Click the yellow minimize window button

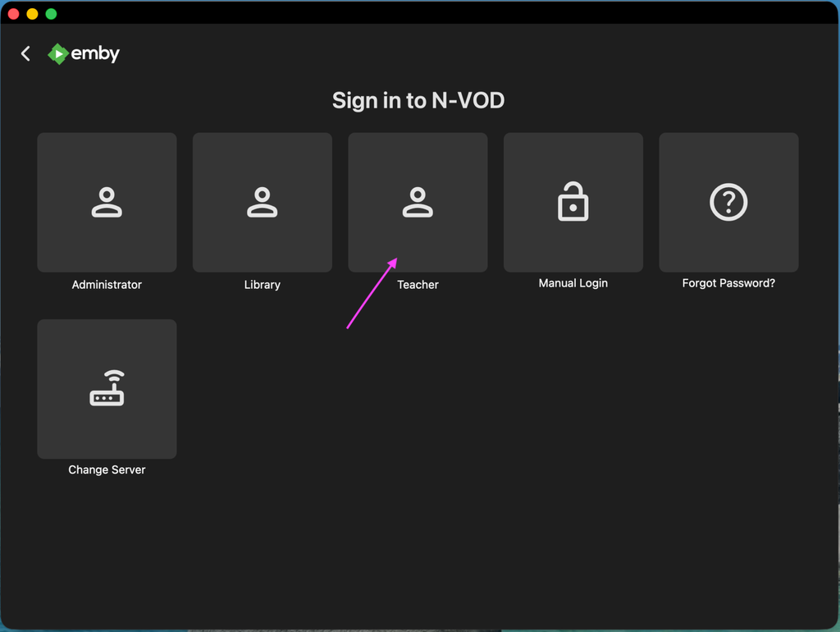point(32,14)
